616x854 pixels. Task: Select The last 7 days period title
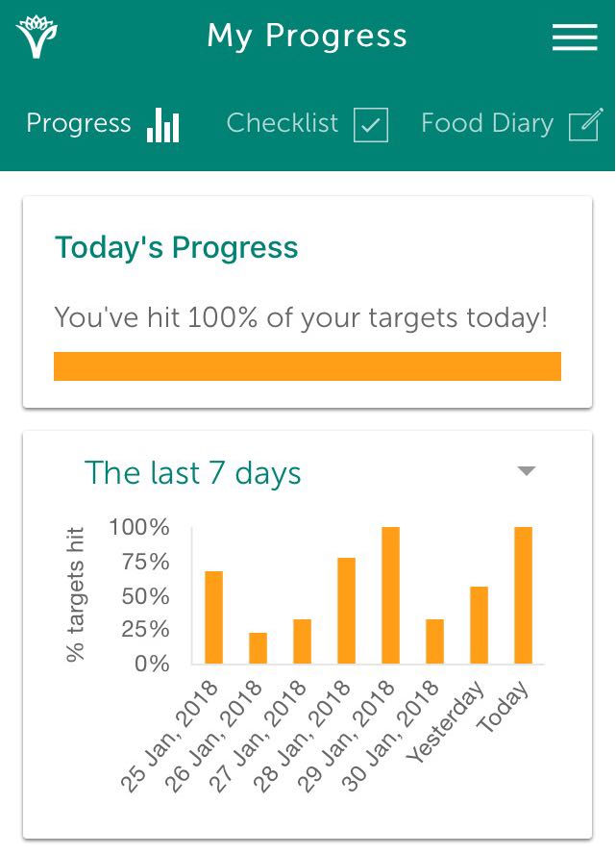[192, 473]
